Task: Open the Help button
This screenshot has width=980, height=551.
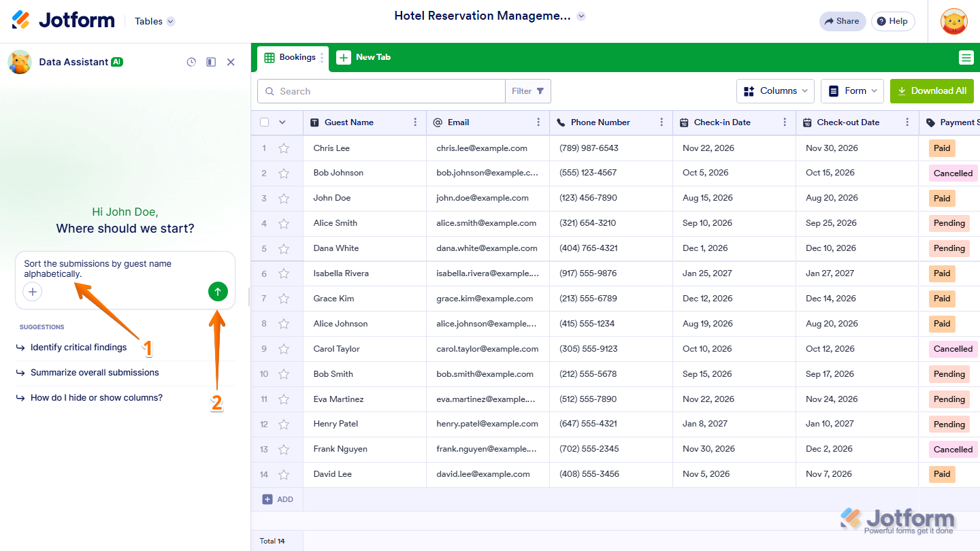Action: tap(893, 21)
